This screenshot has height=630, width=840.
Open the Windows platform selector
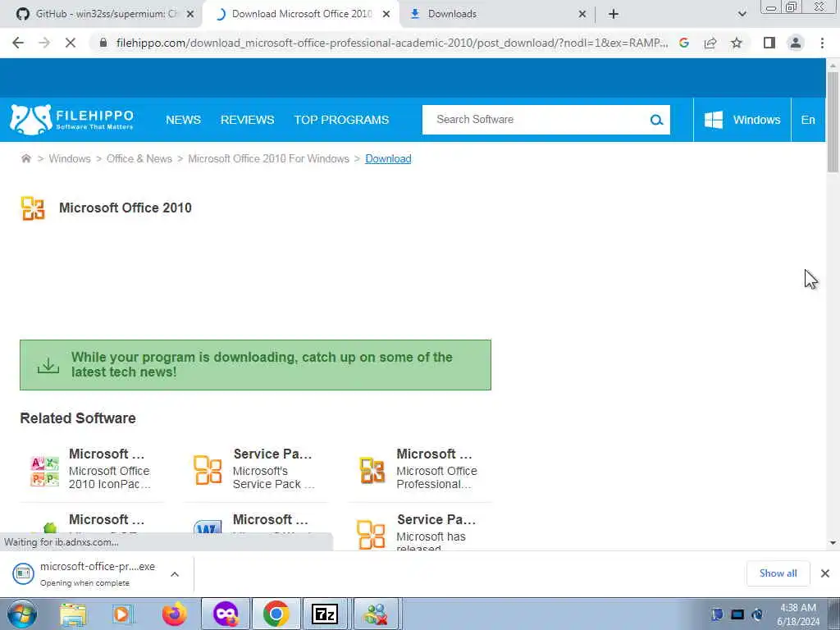pos(742,120)
